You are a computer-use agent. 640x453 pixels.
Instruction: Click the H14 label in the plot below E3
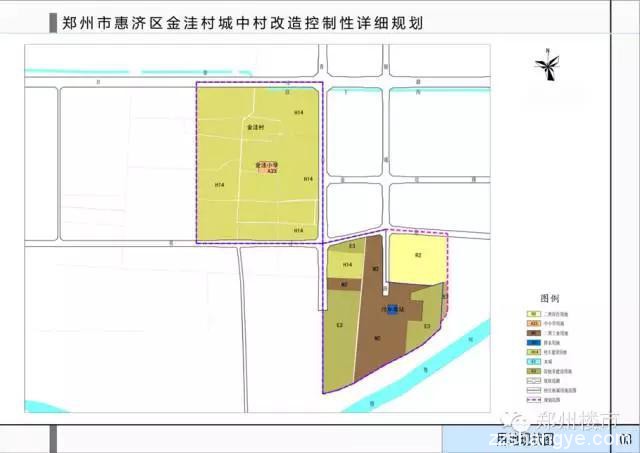(x=347, y=264)
